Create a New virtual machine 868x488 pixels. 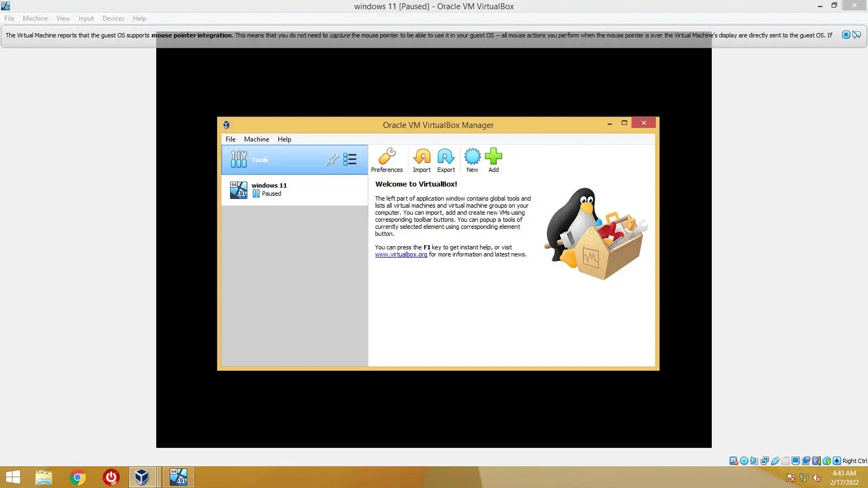(473, 160)
